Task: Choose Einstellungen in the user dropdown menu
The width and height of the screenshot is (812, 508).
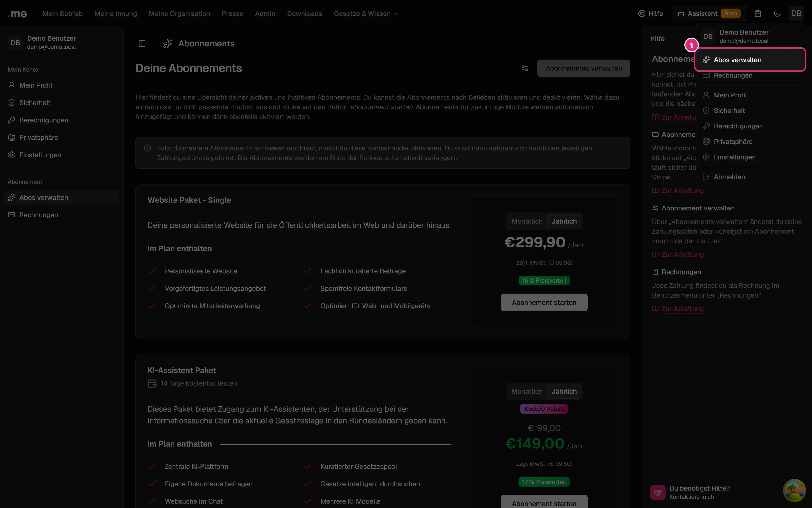Action: click(750, 157)
